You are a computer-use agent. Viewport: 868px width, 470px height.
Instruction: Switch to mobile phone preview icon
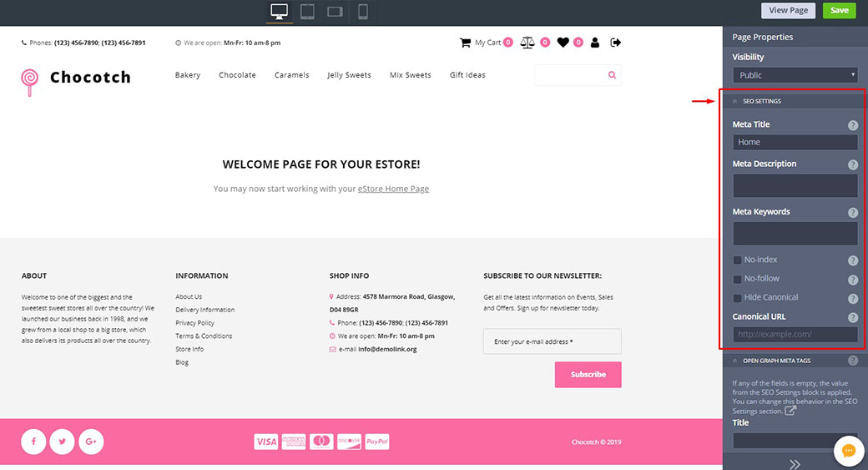[x=362, y=11]
